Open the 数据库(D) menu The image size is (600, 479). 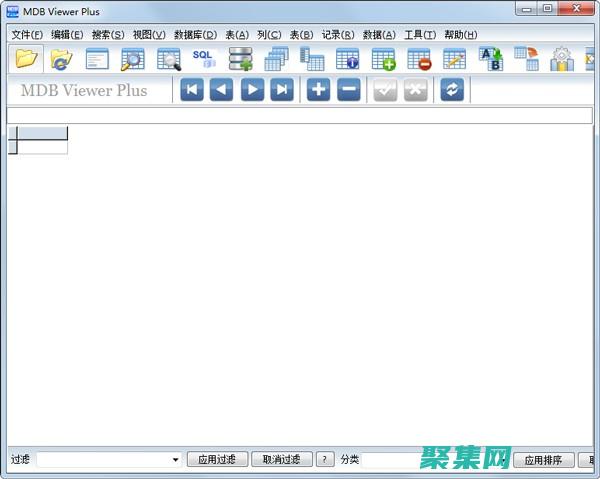coord(195,35)
